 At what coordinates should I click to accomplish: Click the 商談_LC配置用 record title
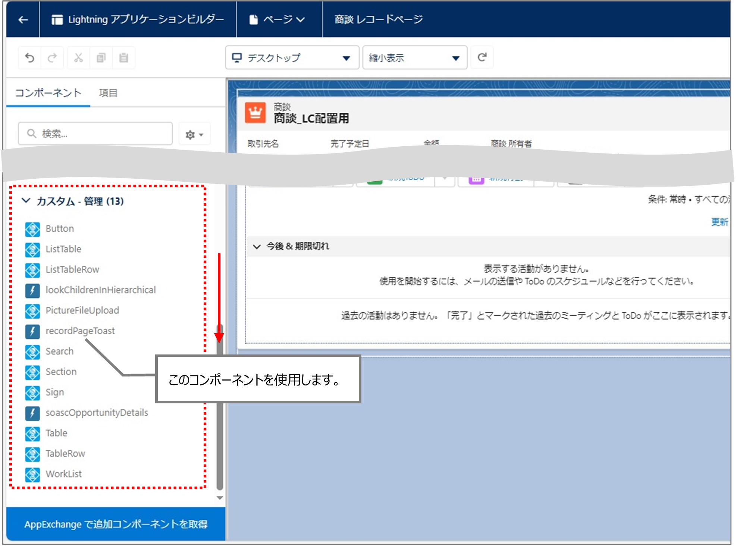point(311,119)
